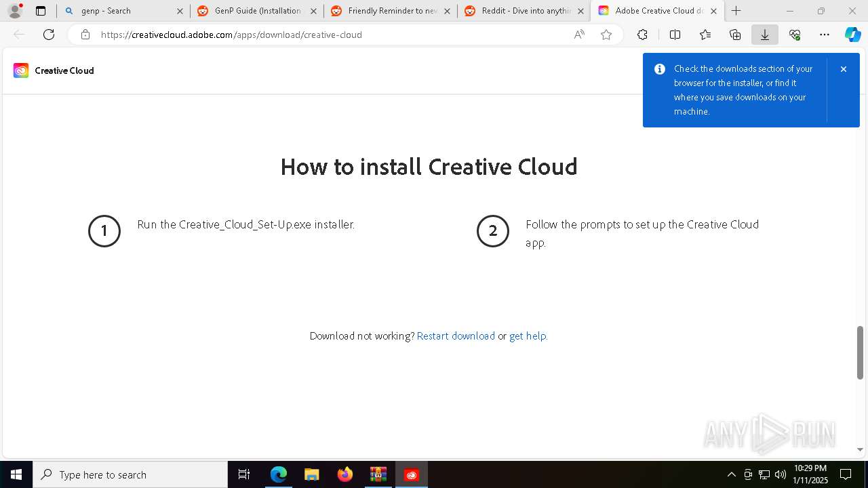Viewport: 868px width, 488px height.
Task: Open the Action Center notifications icon
Action: [846, 474]
